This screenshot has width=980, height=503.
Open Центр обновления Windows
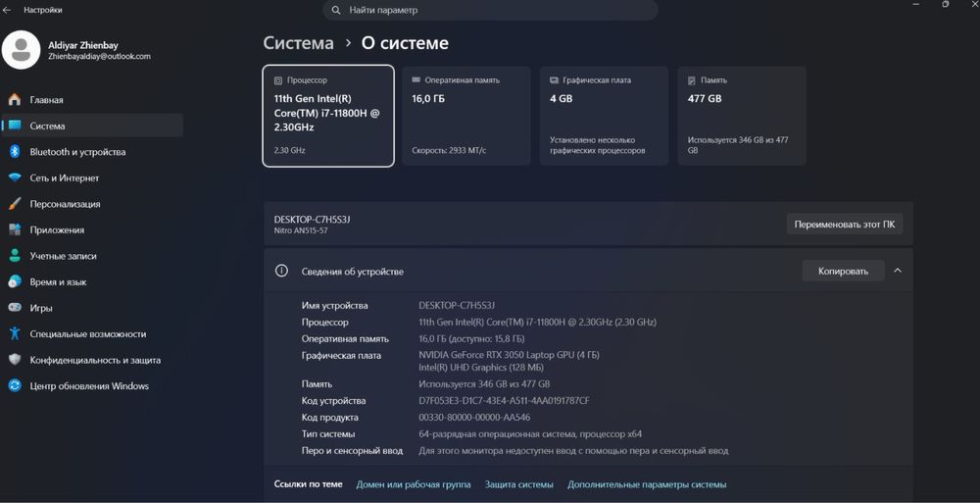(x=92, y=386)
